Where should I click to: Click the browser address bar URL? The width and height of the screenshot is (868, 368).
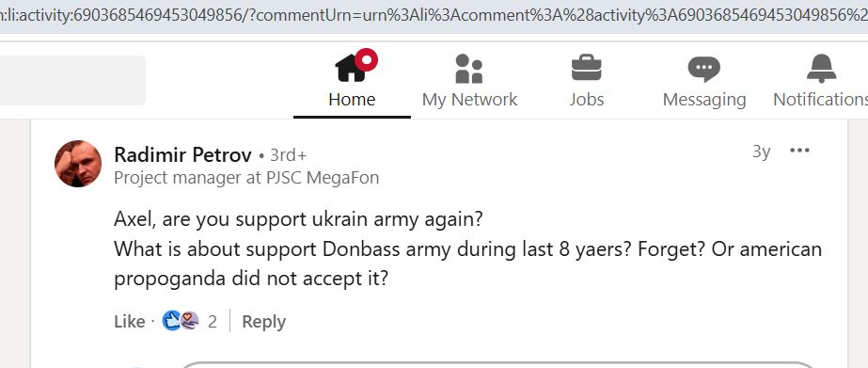click(x=434, y=15)
